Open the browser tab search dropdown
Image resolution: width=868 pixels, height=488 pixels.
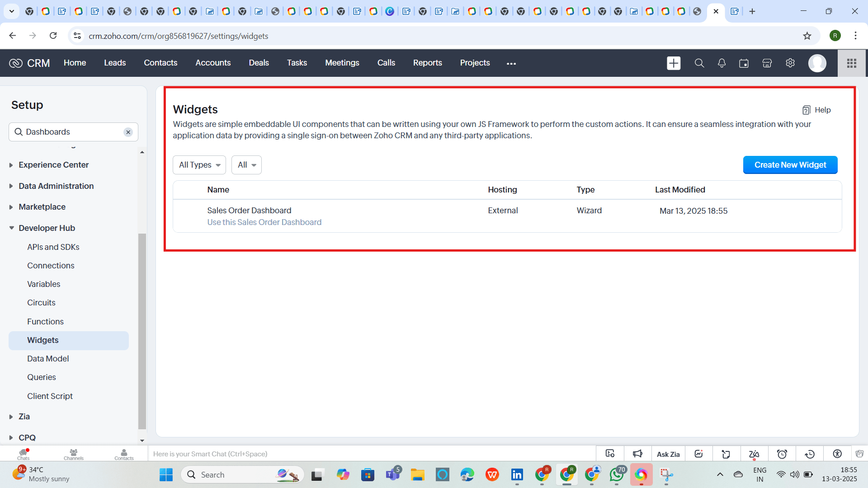coord(12,11)
